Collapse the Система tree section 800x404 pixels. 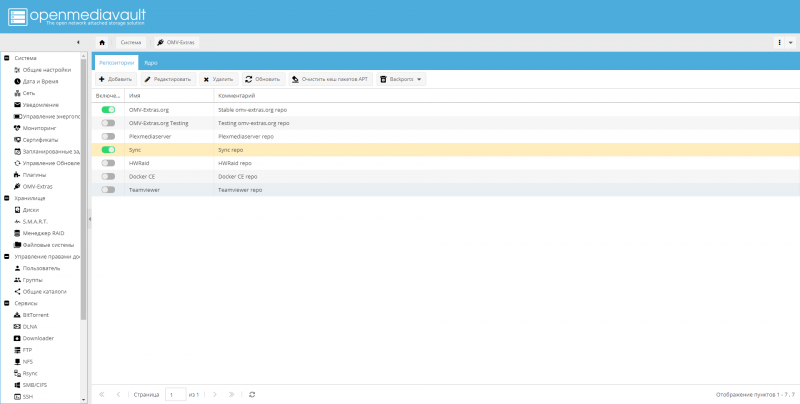click(7, 58)
